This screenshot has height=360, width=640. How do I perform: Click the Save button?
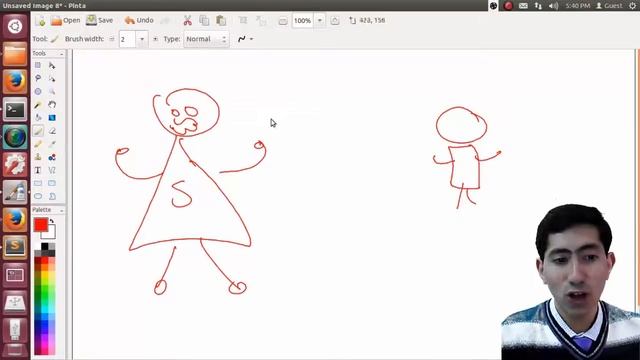[x=100, y=20]
